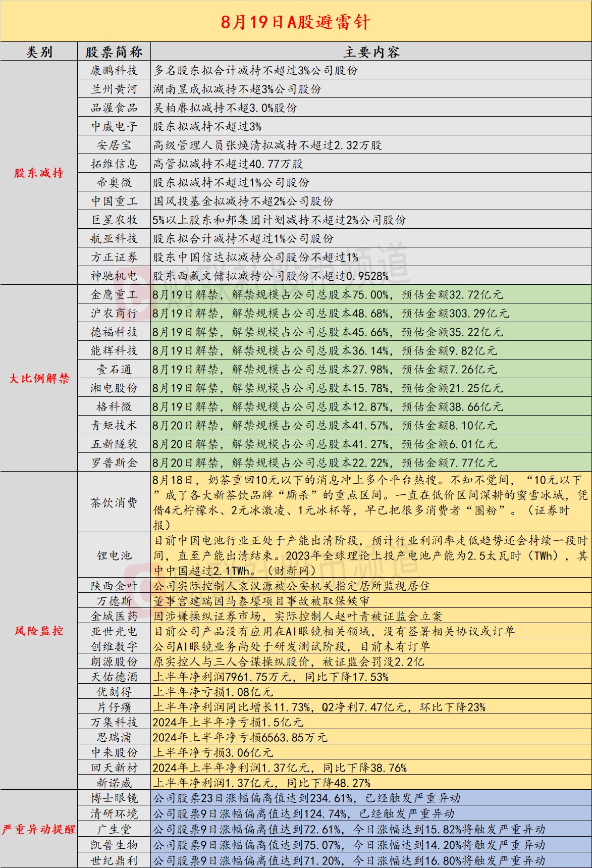Click the stock cell "中国重工"
The width and height of the screenshot is (592, 868).
[114, 201]
